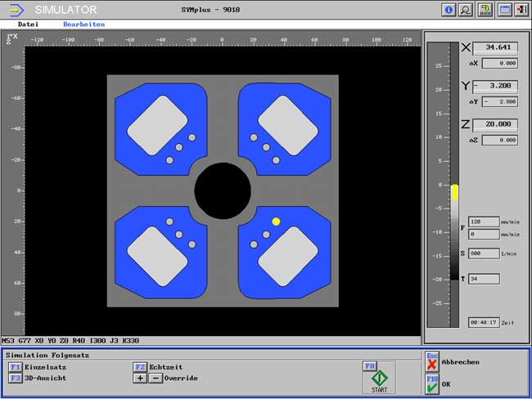Click the yellow tool dot on the workpiece
The image size is (532, 399).
click(276, 222)
